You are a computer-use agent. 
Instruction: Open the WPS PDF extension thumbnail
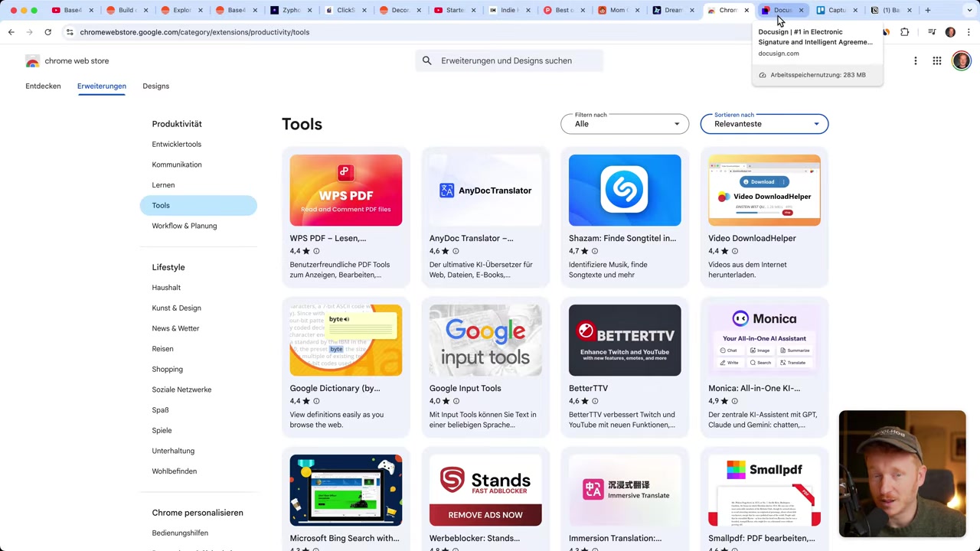[346, 191]
